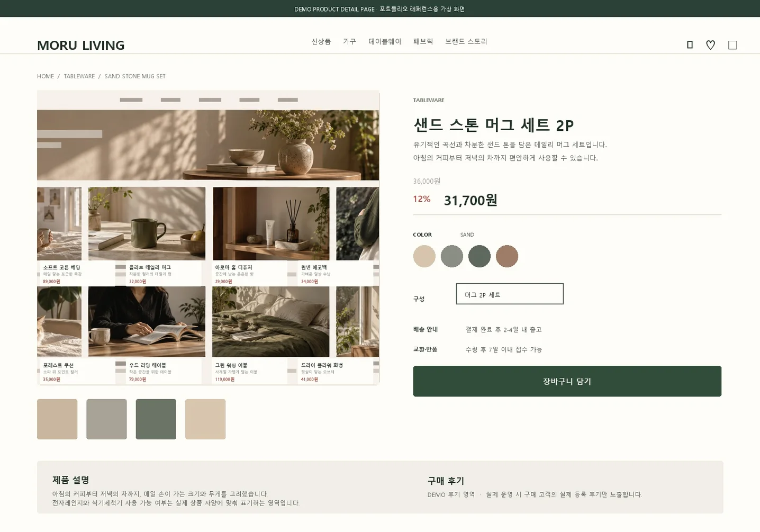The width and height of the screenshot is (760, 532).
Task: Click the 배송 안내 label
Action: (426, 329)
